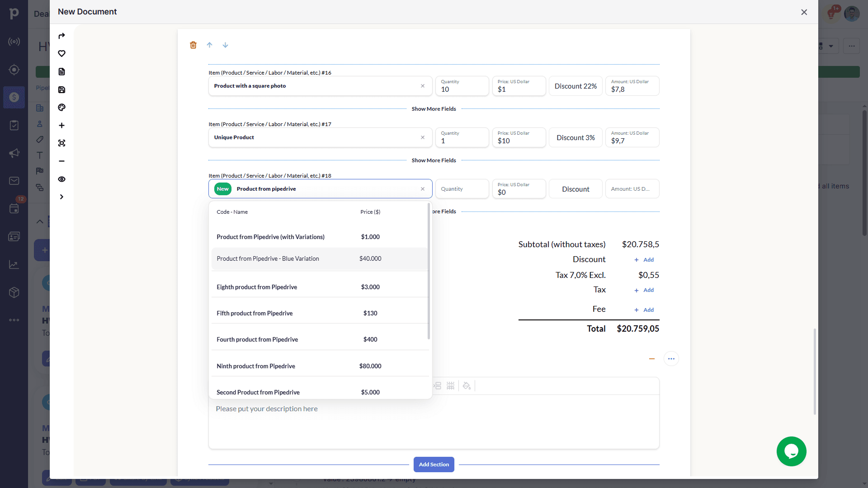Toggle preview with the eye icon
The height and width of the screenshot is (488, 868).
tap(61, 179)
